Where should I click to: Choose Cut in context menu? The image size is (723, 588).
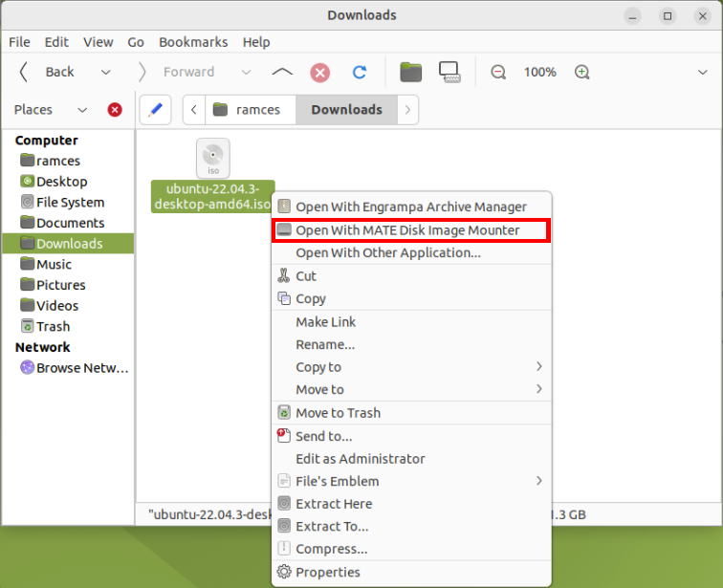coord(411,276)
